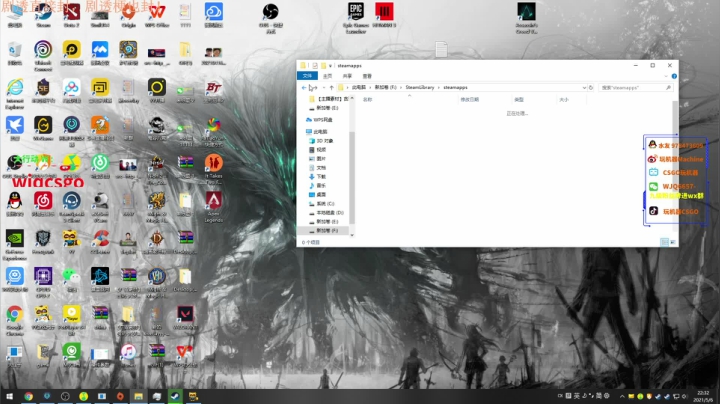The image size is (720, 404).
Task: Open the 文件 tab in Explorer
Action: click(x=307, y=76)
